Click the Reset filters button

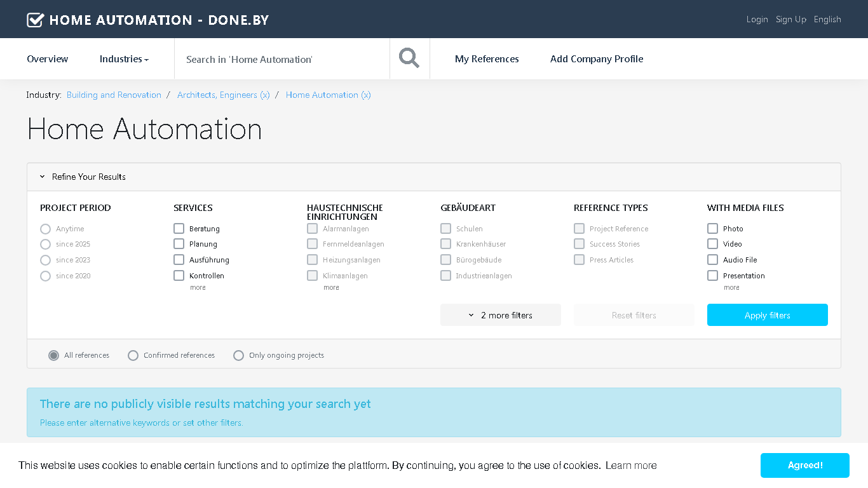(634, 315)
